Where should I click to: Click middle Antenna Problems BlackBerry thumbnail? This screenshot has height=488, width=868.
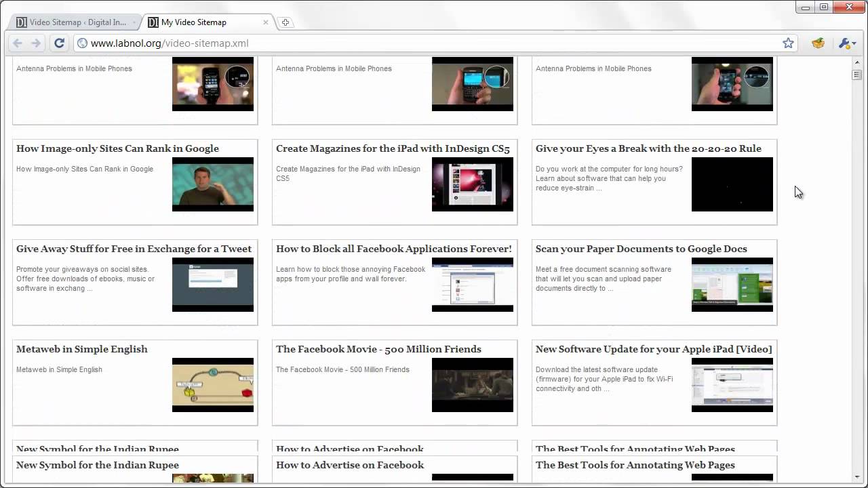[x=473, y=84]
